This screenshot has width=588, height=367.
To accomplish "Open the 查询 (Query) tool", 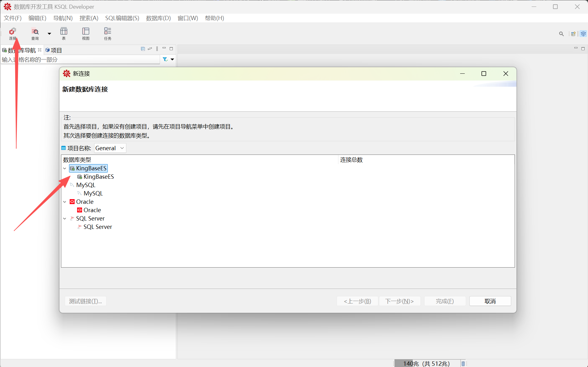I will pyautogui.click(x=35, y=33).
